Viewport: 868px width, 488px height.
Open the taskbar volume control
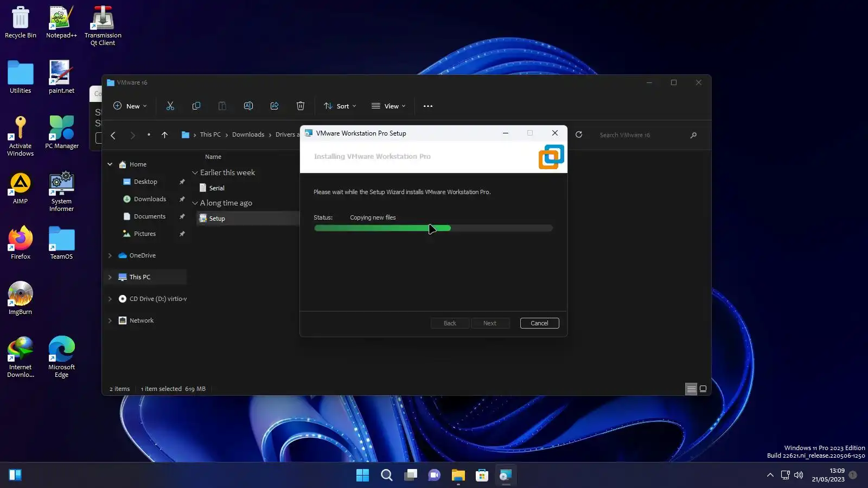click(799, 476)
